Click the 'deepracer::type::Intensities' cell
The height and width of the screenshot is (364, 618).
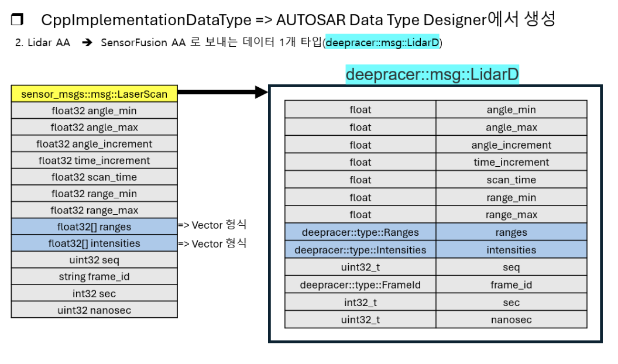[360, 249]
